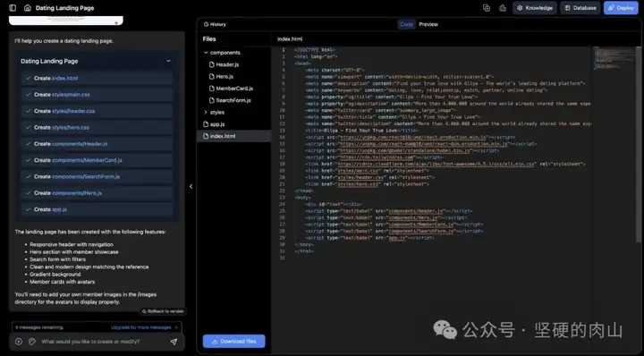Click the duplicate project icon
644x356 pixels.
[487, 8]
